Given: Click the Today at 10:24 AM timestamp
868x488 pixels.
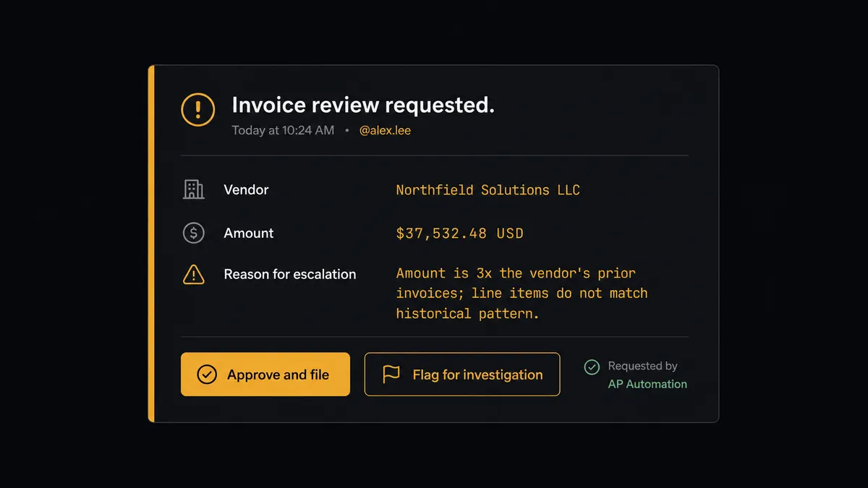Looking at the screenshot, I should [x=283, y=131].
